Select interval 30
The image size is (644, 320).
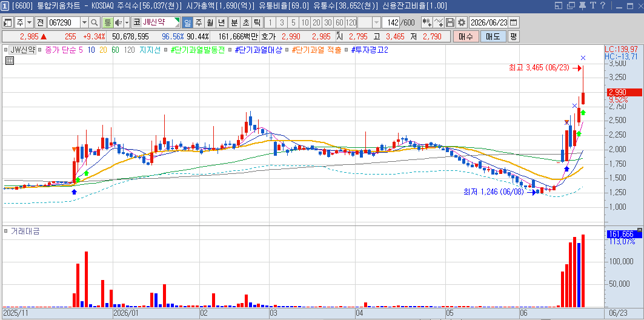(328, 22)
